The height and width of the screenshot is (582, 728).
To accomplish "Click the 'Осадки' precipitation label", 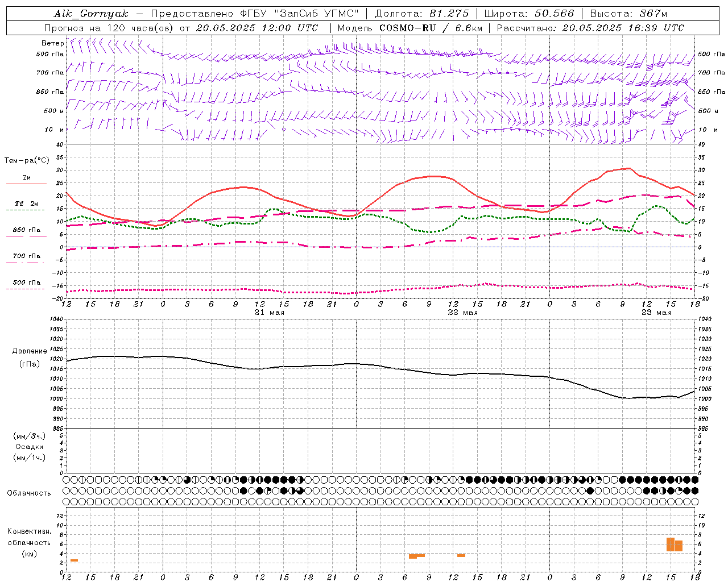I will coord(30,447).
